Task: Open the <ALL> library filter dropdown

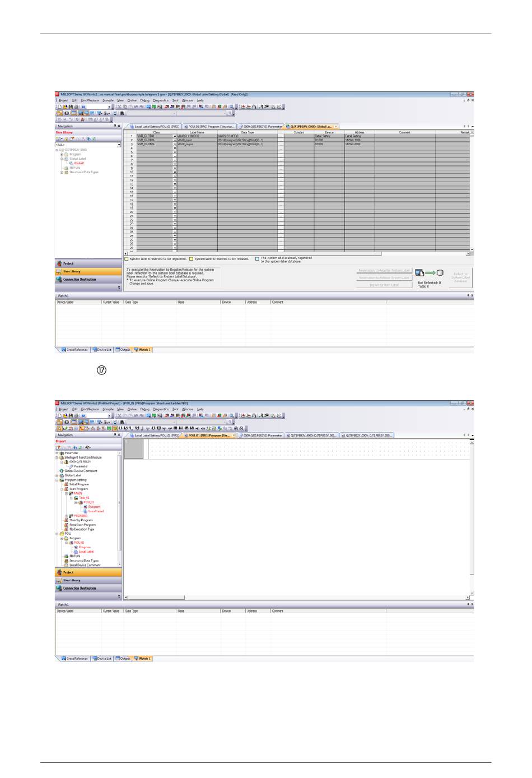Action: pos(119,145)
